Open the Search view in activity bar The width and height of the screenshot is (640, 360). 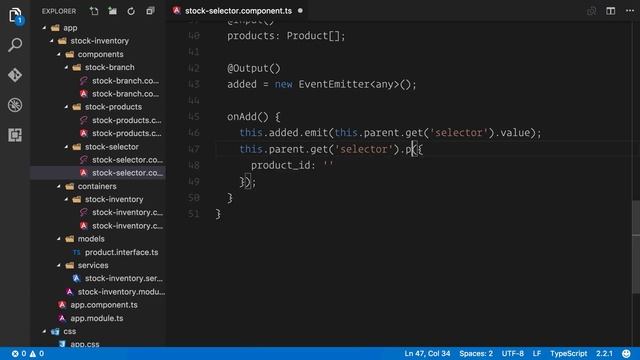[x=15, y=45]
